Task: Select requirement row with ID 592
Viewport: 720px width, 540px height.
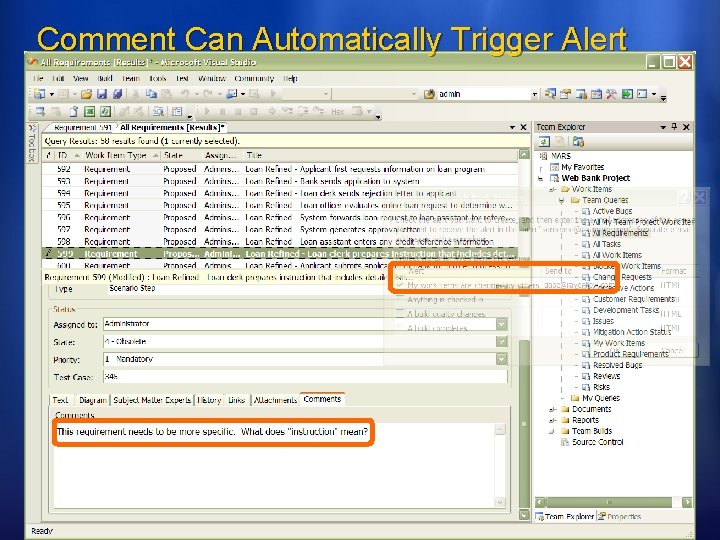Action: 280,169
